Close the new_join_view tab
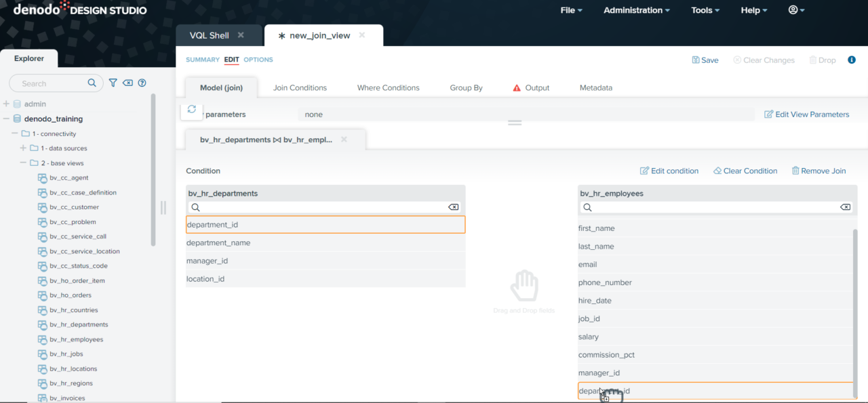The height and width of the screenshot is (403, 868). [x=362, y=35]
